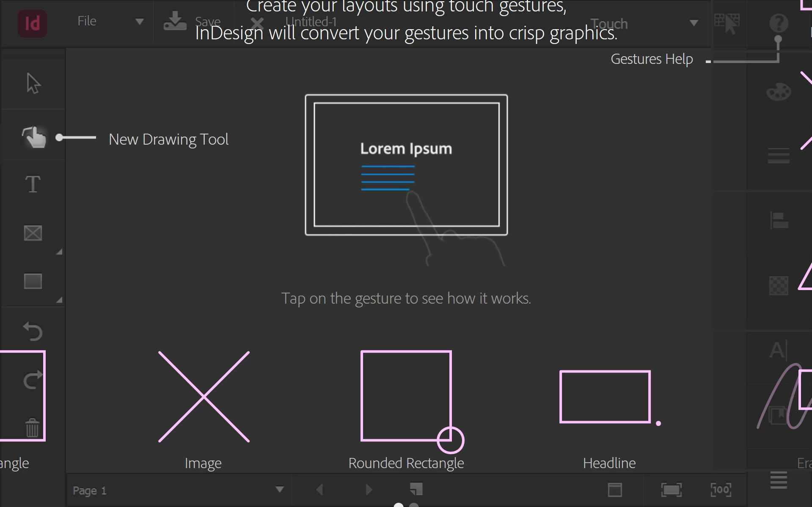Open the stroke lines panel icon
This screenshot has height=507, width=812.
779,156
